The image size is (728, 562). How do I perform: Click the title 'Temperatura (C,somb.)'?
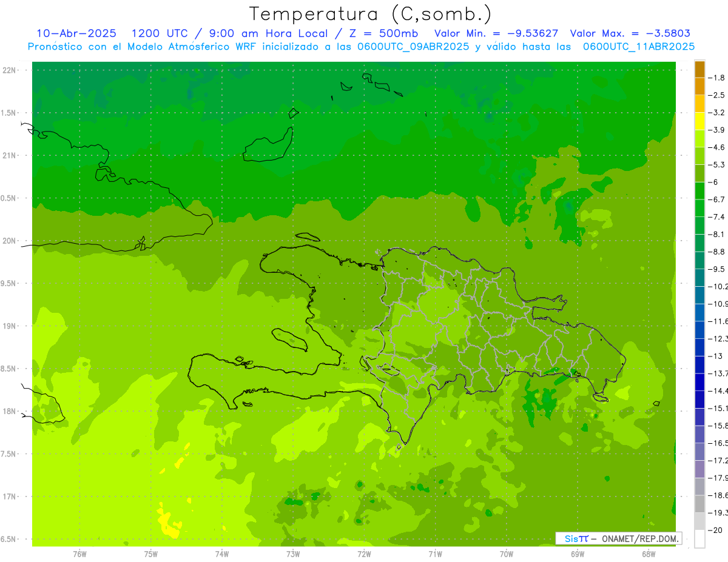371,14
